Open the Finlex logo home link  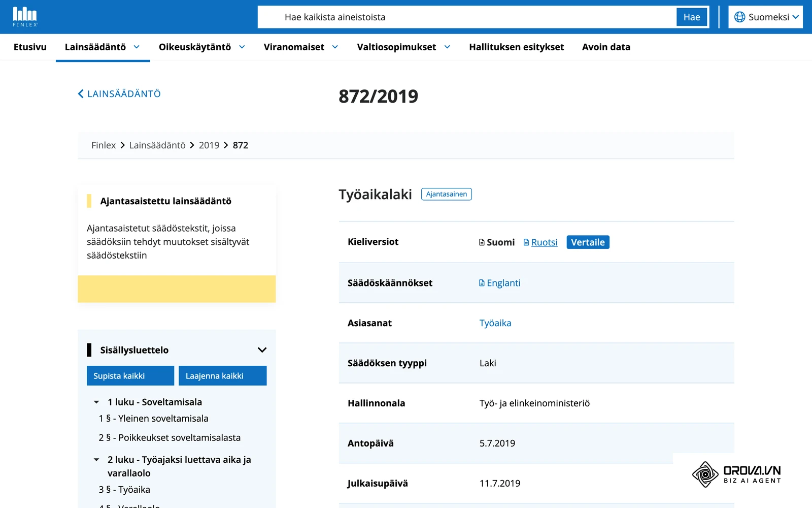[x=25, y=17]
